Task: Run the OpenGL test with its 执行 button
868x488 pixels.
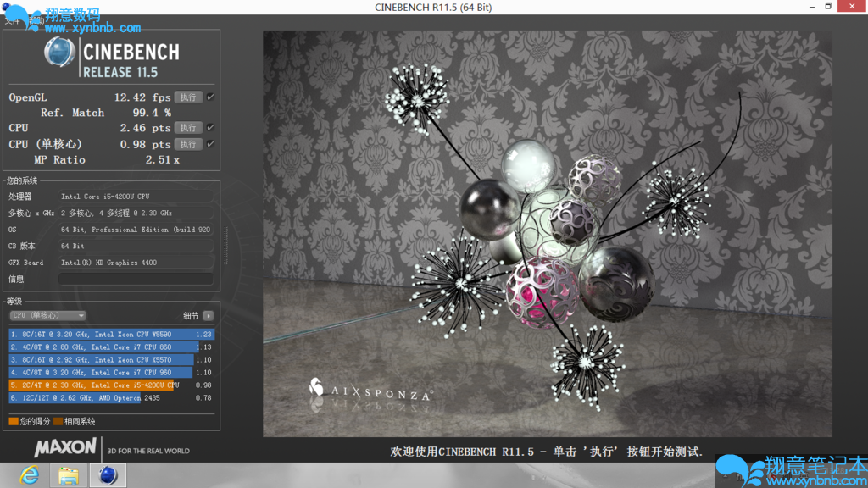Action: (188, 97)
